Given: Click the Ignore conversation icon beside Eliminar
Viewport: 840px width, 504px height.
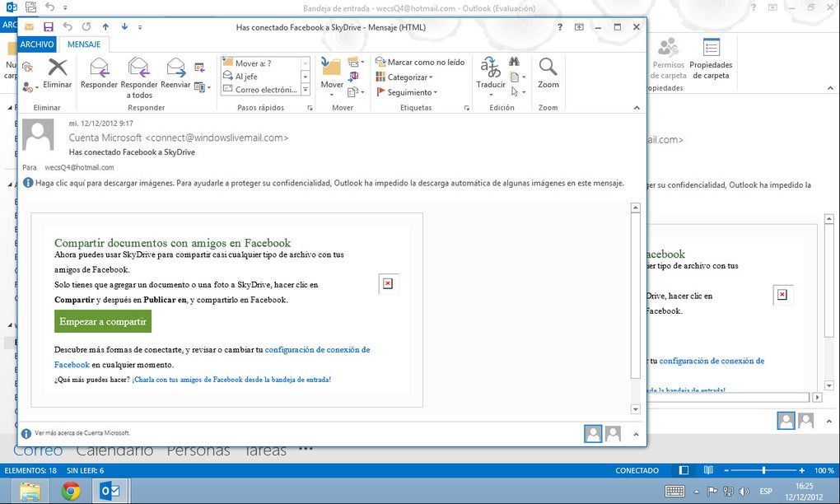Looking at the screenshot, I should (27, 67).
